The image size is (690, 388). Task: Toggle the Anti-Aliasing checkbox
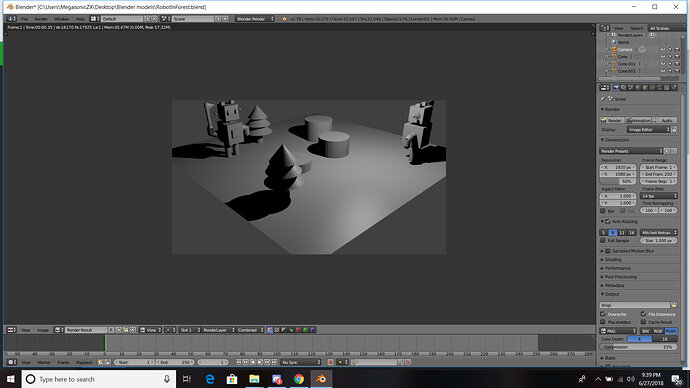tap(608, 221)
